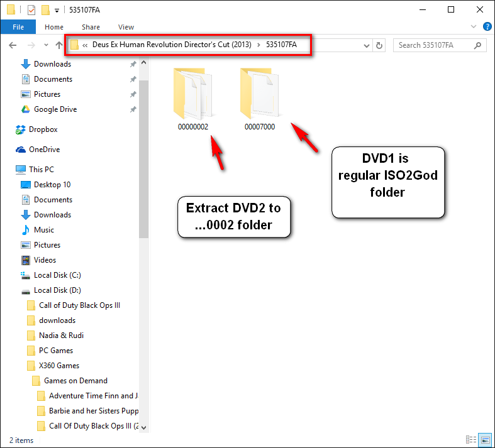The image size is (495, 448).
Task: Switch to the Home ribbon tab
Action: click(x=54, y=27)
